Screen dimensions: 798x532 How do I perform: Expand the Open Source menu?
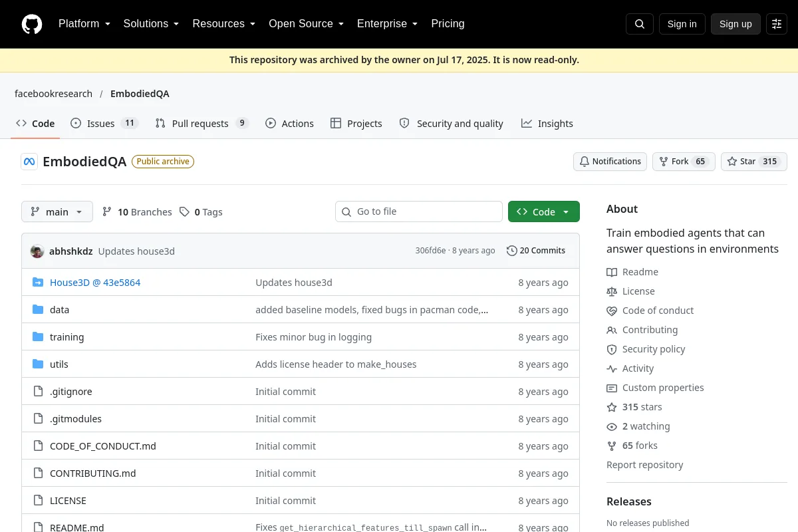(x=306, y=24)
